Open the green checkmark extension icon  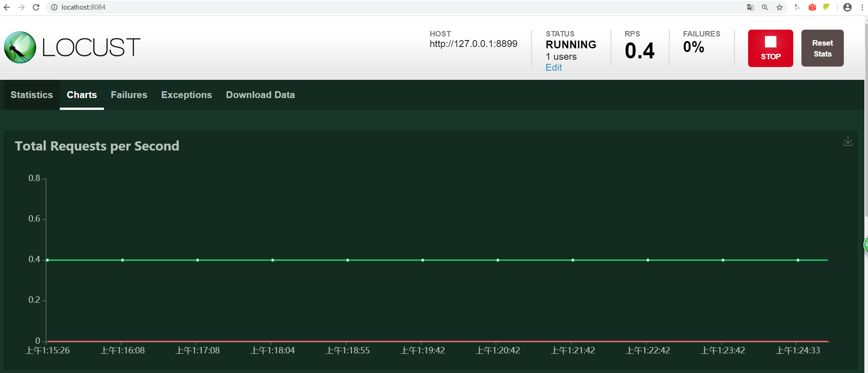(x=826, y=7)
